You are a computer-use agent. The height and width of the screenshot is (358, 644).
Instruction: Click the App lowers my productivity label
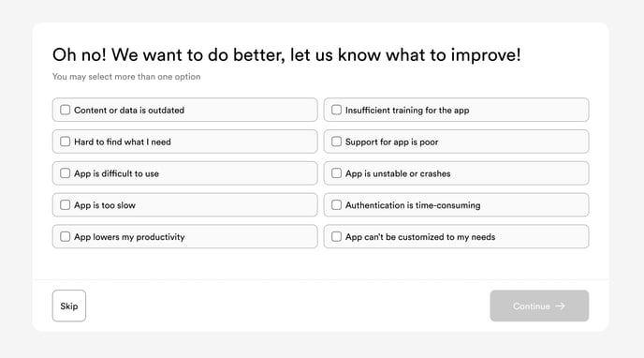[129, 237]
